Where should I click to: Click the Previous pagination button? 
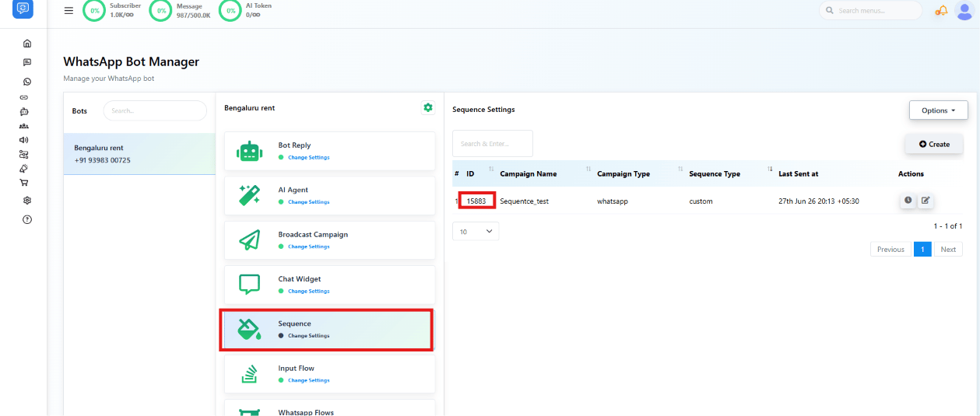pyautogui.click(x=890, y=250)
